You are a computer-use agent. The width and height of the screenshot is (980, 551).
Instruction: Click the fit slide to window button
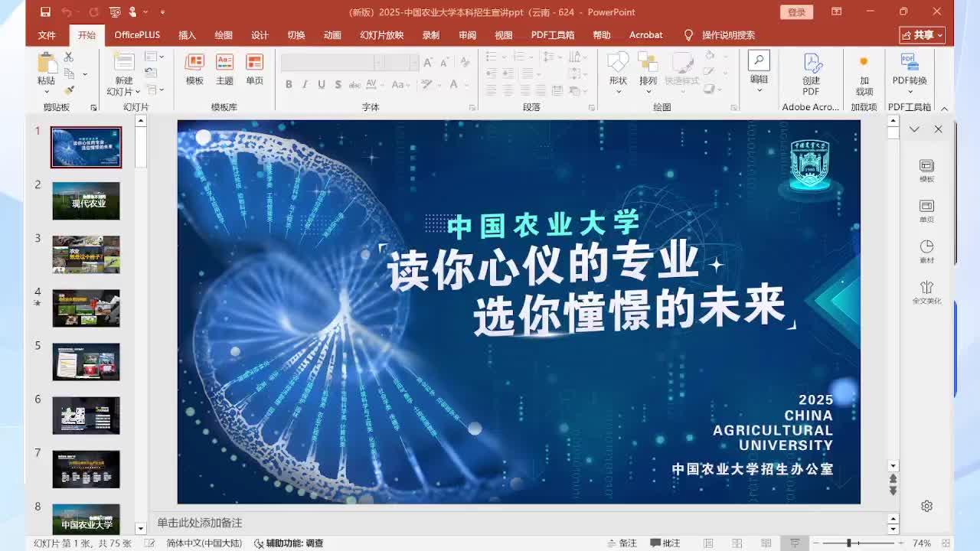pyautogui.click(x=945, y=543)
